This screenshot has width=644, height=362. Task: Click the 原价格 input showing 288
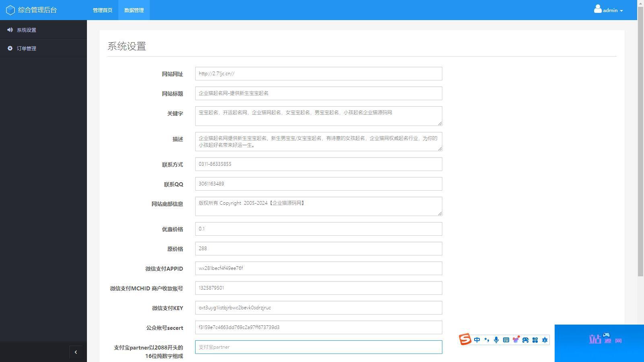[319, 249]
